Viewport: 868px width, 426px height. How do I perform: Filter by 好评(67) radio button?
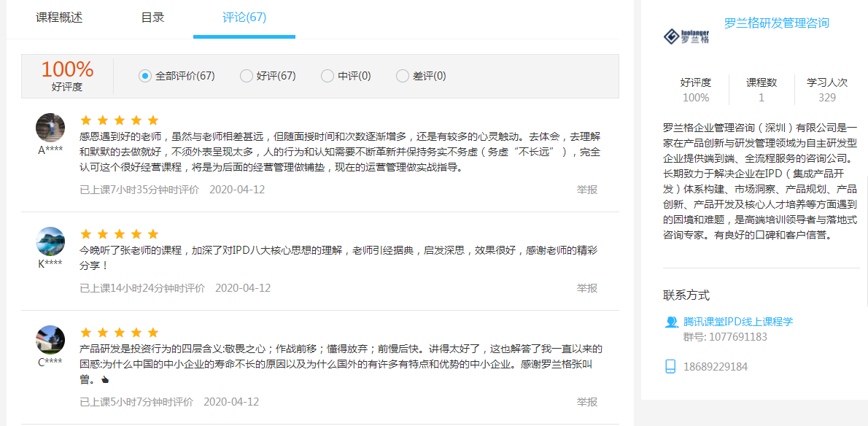pyautogui.click(x=247, y=76)
